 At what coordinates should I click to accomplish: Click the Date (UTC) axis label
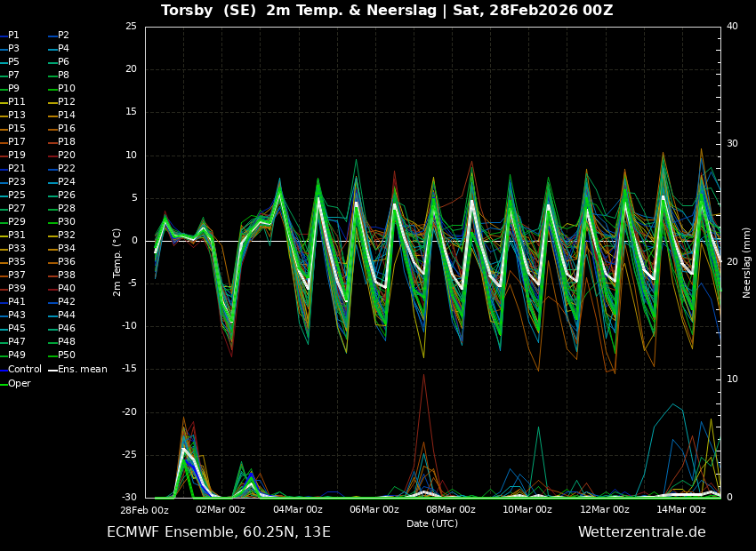click(x=432, y=523)
